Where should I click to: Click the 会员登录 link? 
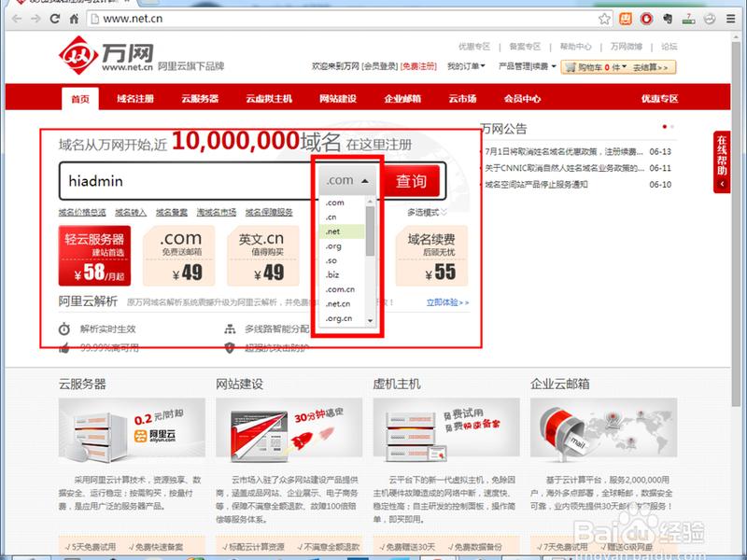380,66
